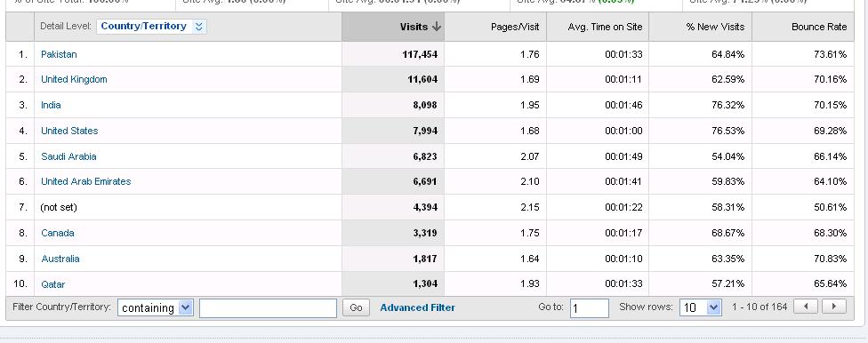Open the Qatar country link
This screenshot has height=343, width=868.
[x=53, y=284]
